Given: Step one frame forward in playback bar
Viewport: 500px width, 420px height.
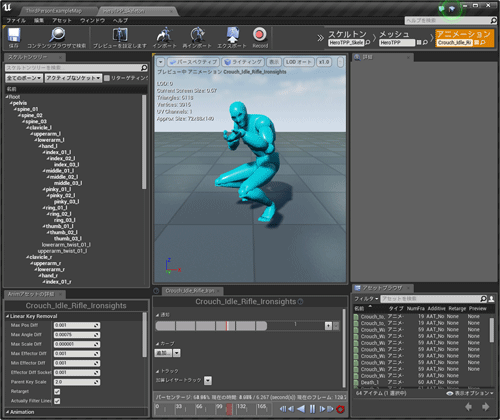Looking at the screenshot, I should 322,409.
